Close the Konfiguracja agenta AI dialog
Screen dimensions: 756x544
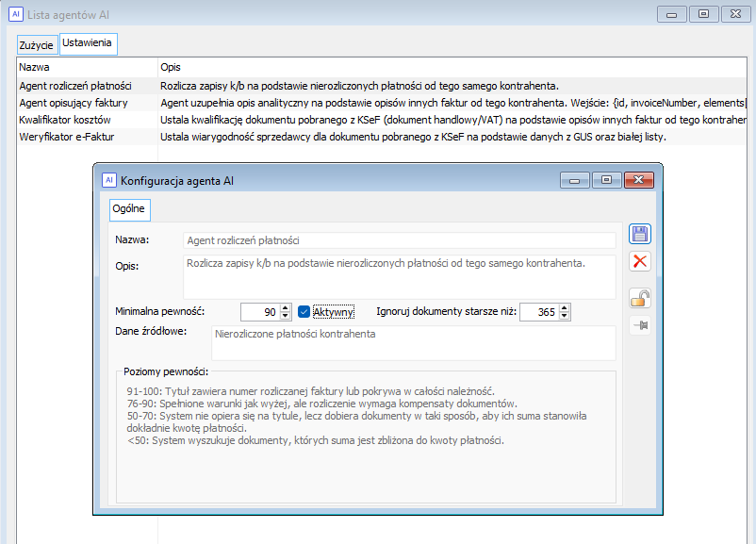(x=639, y=180)
